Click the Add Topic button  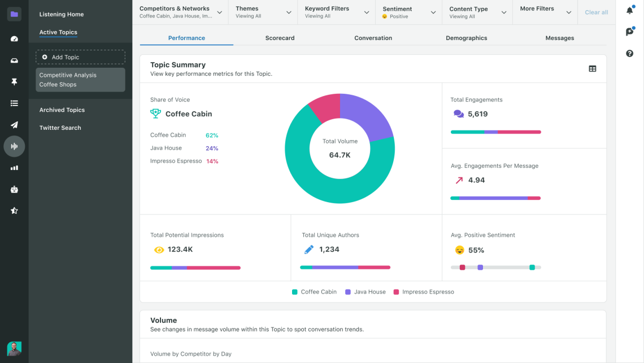tap(80, 57)
